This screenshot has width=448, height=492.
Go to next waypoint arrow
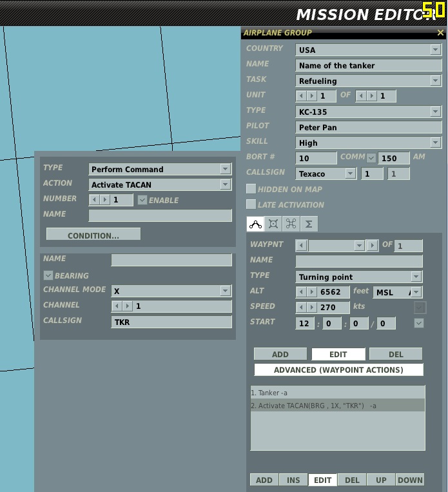coord(372,246)
